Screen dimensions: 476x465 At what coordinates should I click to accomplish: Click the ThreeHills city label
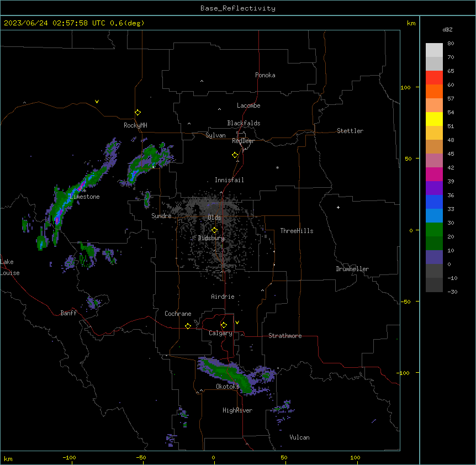click(x=297, y=231)
